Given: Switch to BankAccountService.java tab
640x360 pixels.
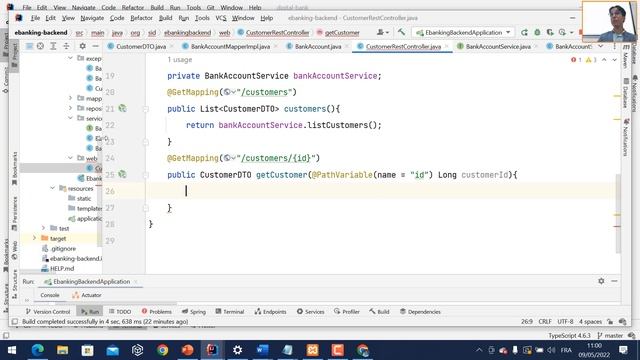Looking at the screenshot, I should coord(498,47).
